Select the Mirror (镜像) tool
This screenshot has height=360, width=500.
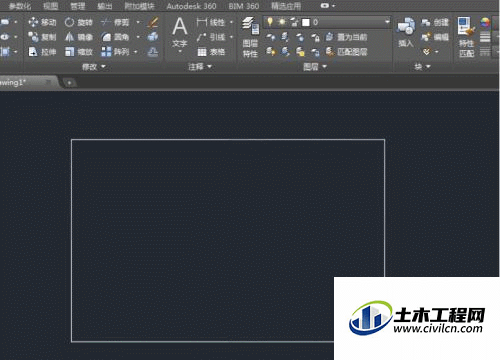(78, 37)
